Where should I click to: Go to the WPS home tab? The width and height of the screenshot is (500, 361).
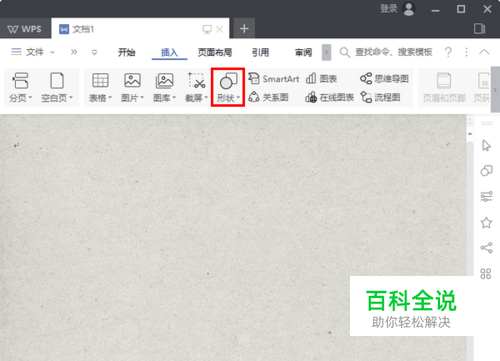coord(25,29)
